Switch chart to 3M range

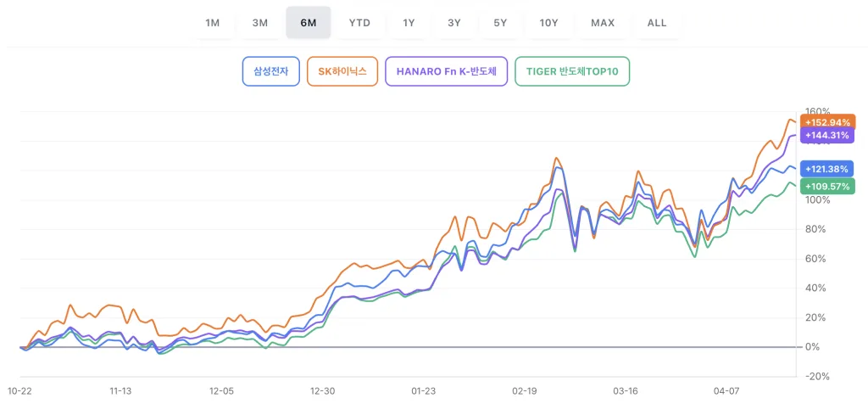pos(259,23)
